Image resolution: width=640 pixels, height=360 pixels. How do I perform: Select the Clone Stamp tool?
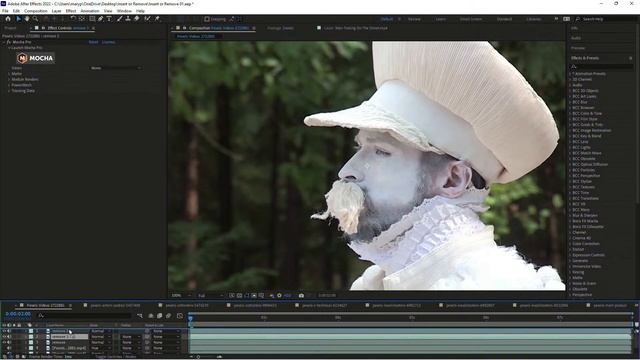[x=128, y=19]
